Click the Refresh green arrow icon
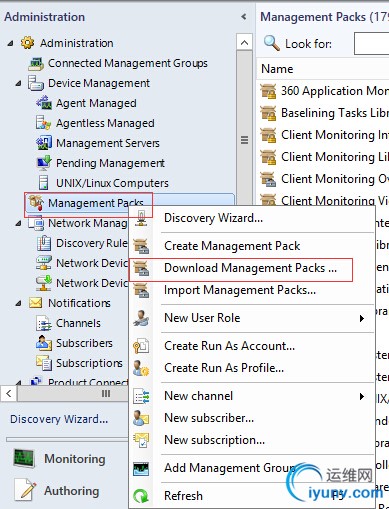389x509 pixels. click(x=141, y=496)
